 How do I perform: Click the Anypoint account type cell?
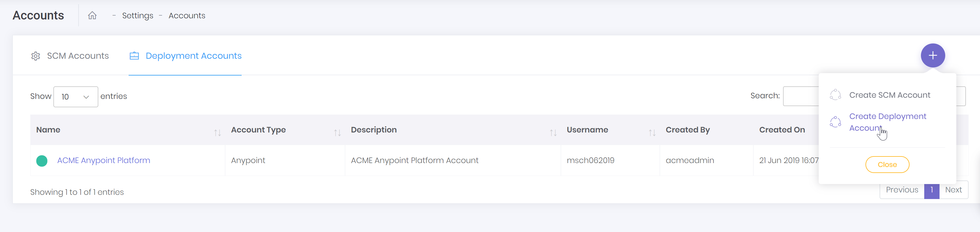248,160
